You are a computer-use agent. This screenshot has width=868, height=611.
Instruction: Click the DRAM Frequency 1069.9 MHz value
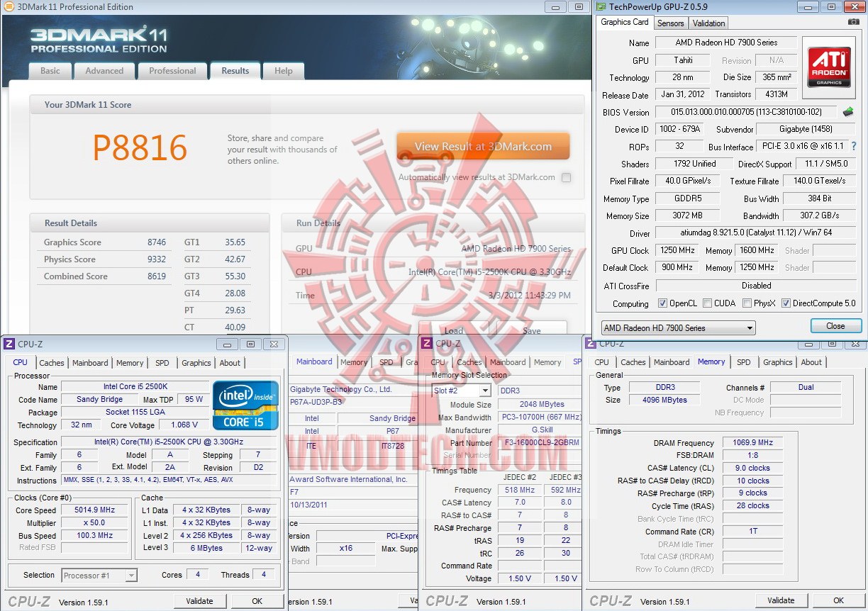point(753,442)
